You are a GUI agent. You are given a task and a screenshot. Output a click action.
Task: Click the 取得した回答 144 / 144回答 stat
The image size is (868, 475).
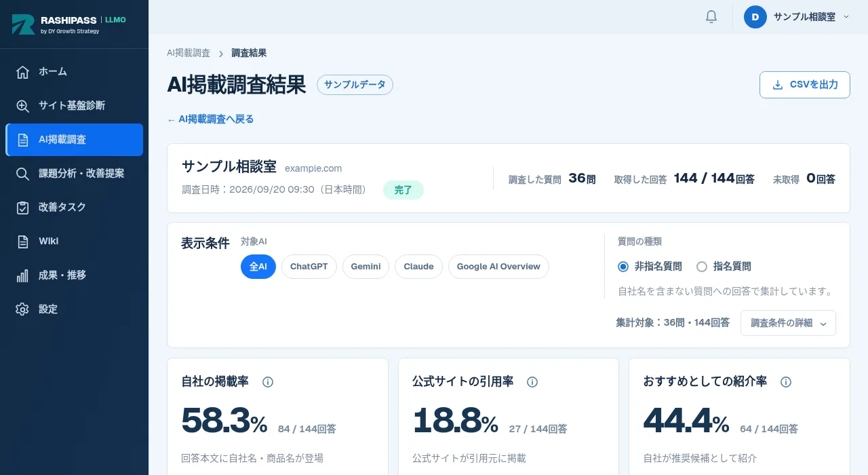coord(684,178)
